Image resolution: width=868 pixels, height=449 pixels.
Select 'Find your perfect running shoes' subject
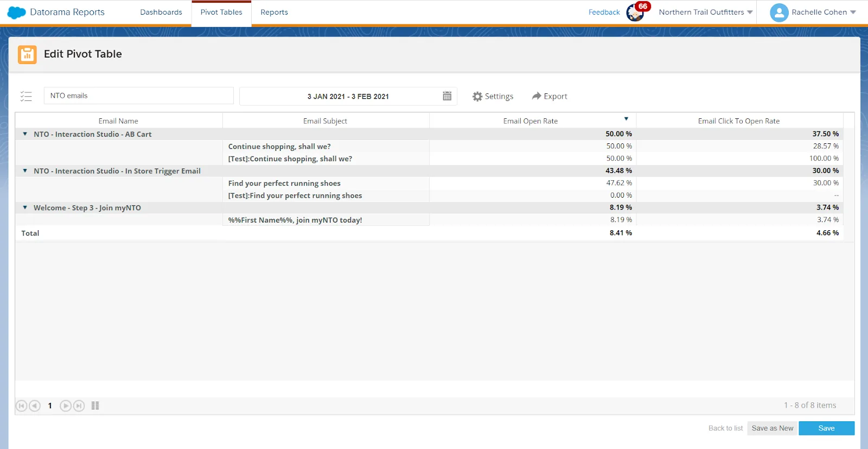point(284,184)
